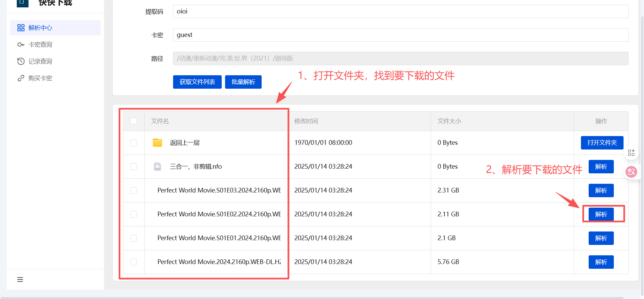Click the key icon beside 卡密查询
This screenshot has height=299, width=644.
click(x=21, y=45)
